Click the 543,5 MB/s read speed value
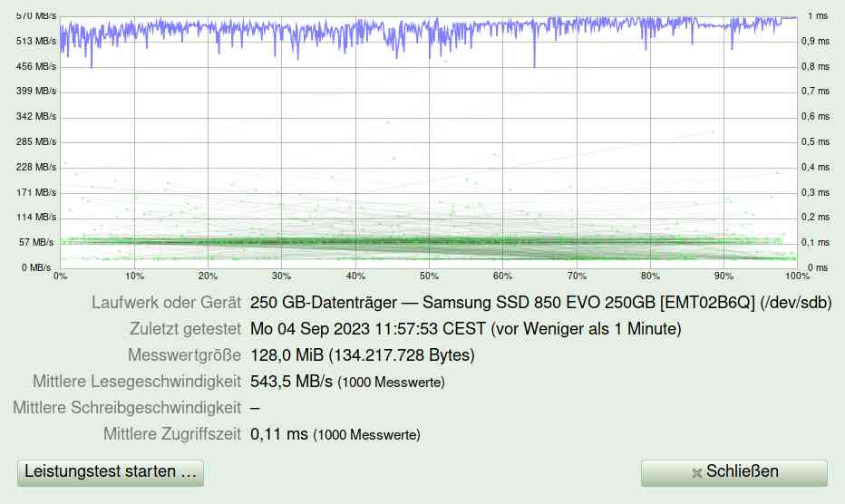 pyautogui.click(x=292, y=382)
